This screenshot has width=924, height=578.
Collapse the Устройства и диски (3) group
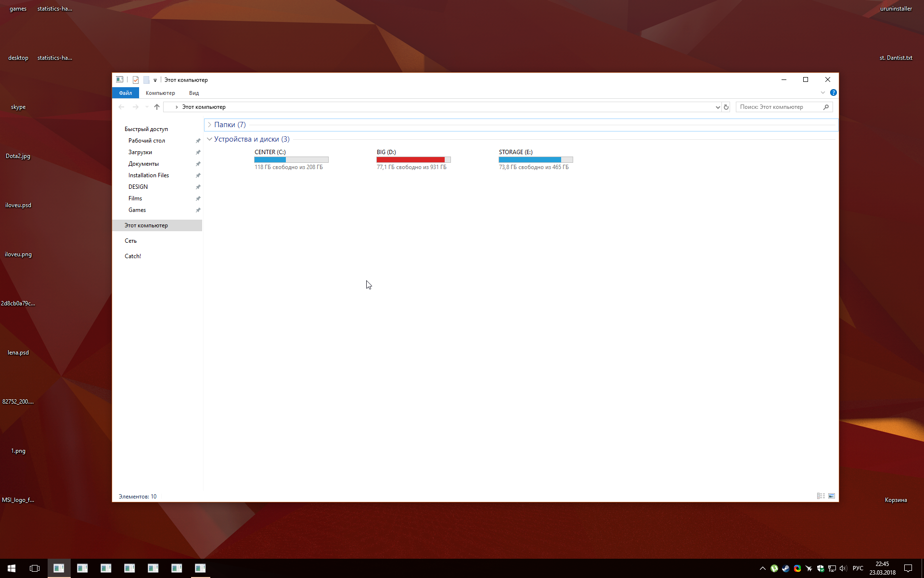[209, 139]
